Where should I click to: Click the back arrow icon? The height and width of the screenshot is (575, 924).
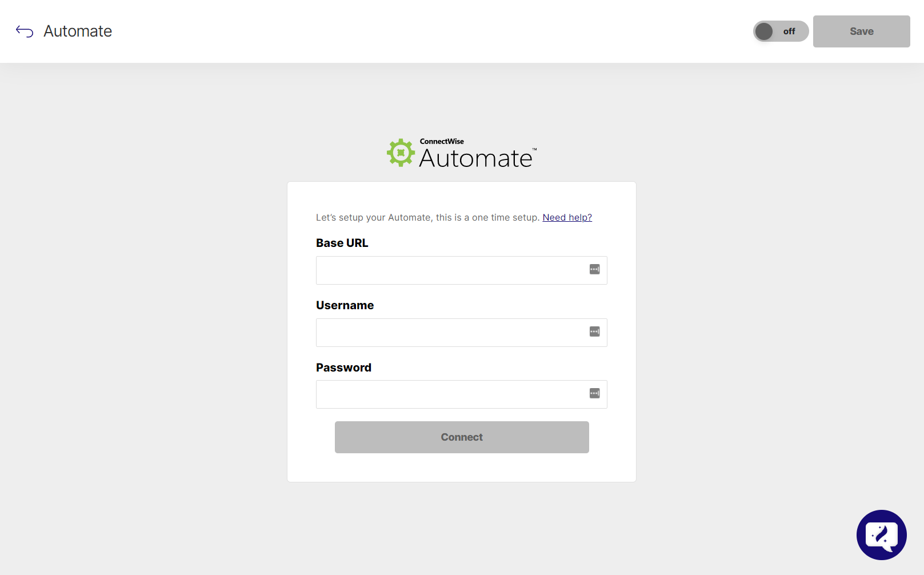click(x=25, y=31)
